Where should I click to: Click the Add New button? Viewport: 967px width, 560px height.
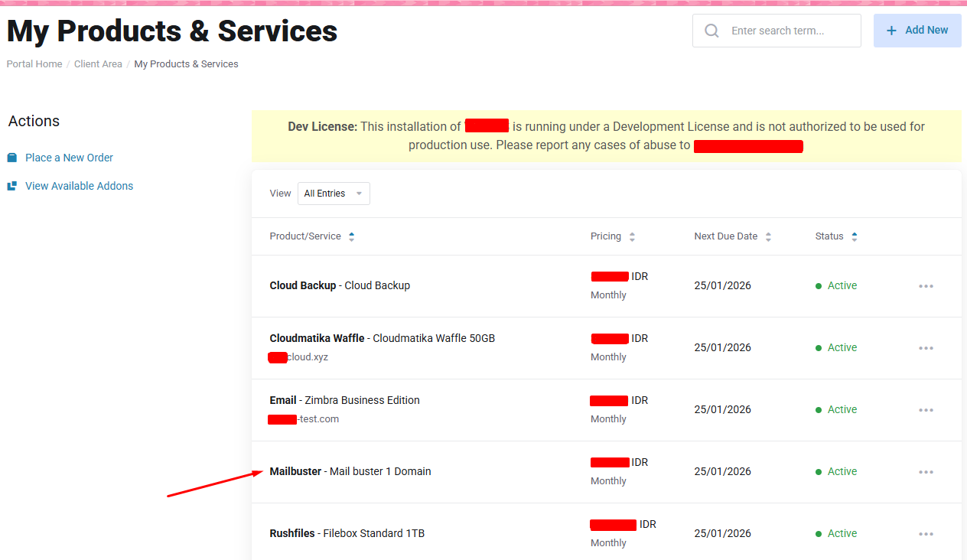pyautogui.click(x=917, y=31)
